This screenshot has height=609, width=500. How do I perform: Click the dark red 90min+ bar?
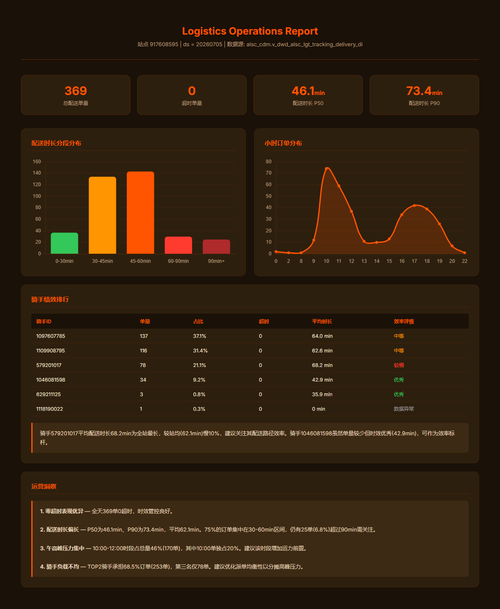coord(216,247)
